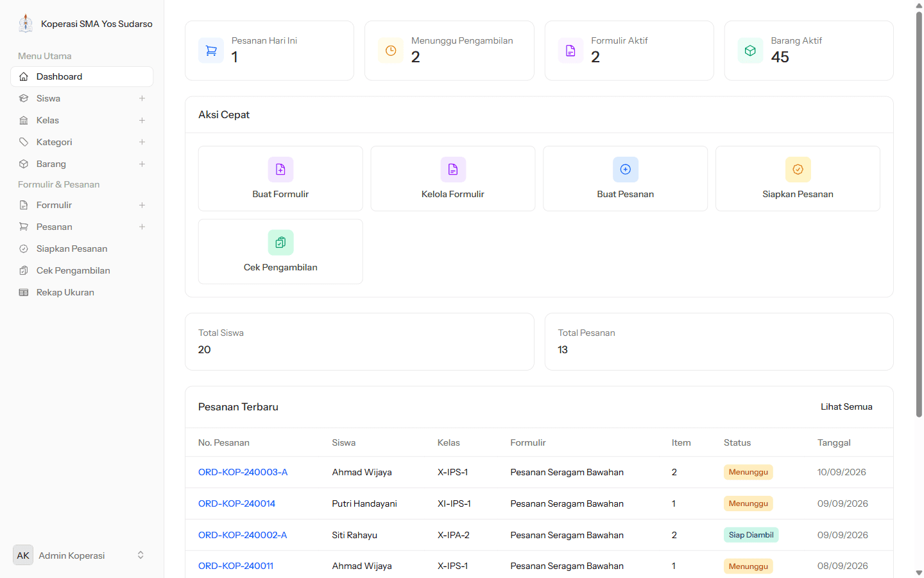Click the Dashboard home icon
The height and width of the screenshot is (578, 924).
pos(24,76)
